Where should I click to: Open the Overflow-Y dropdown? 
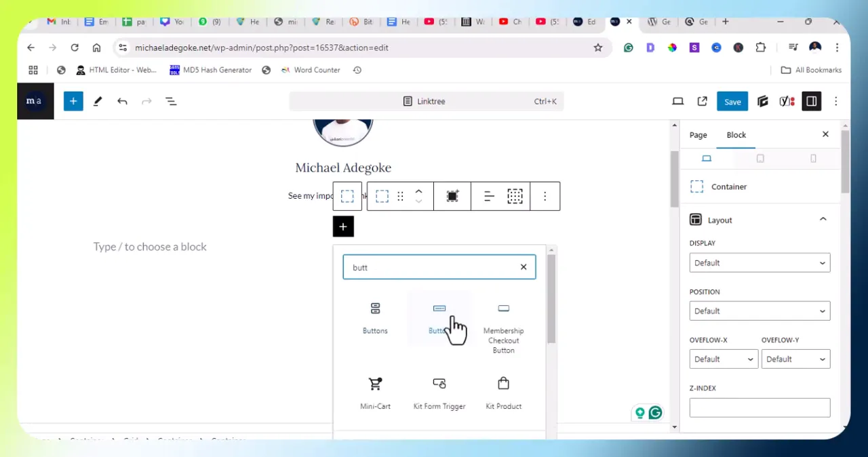pyautogui.click(x=795, y=359)
